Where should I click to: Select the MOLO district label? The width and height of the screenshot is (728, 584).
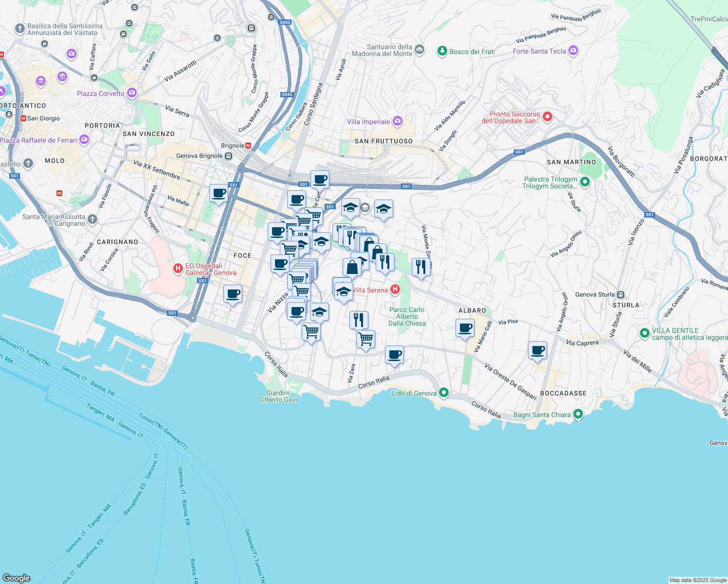[55, 161]
